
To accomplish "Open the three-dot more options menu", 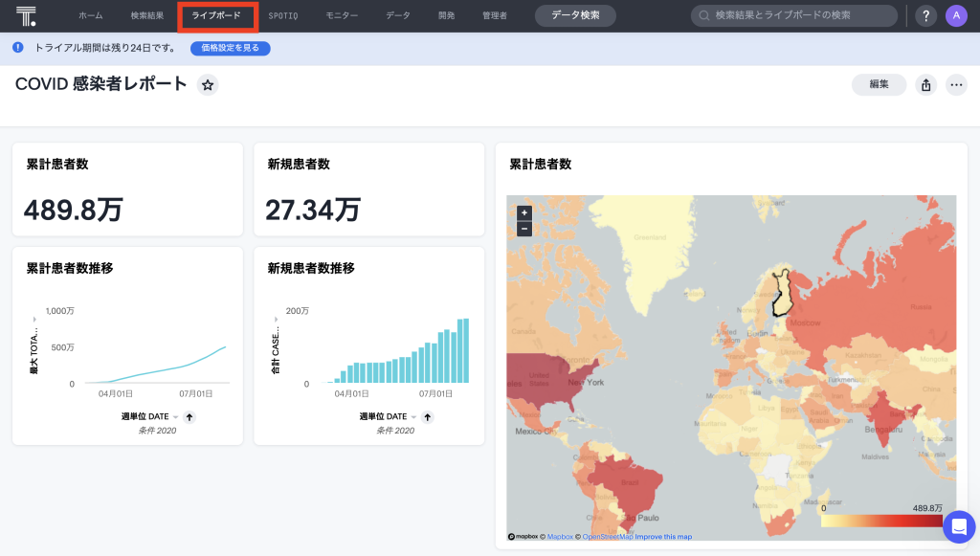I will pyautogui.click(x=956, y=85).
